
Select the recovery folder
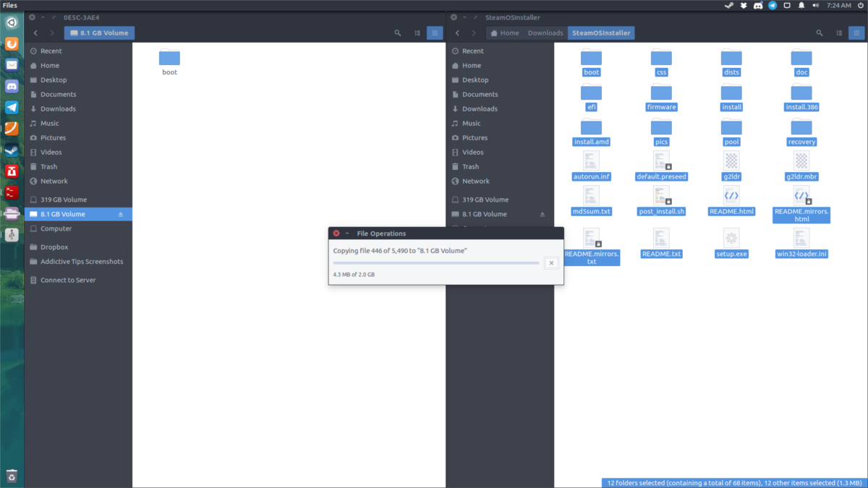tap(801, 132)
